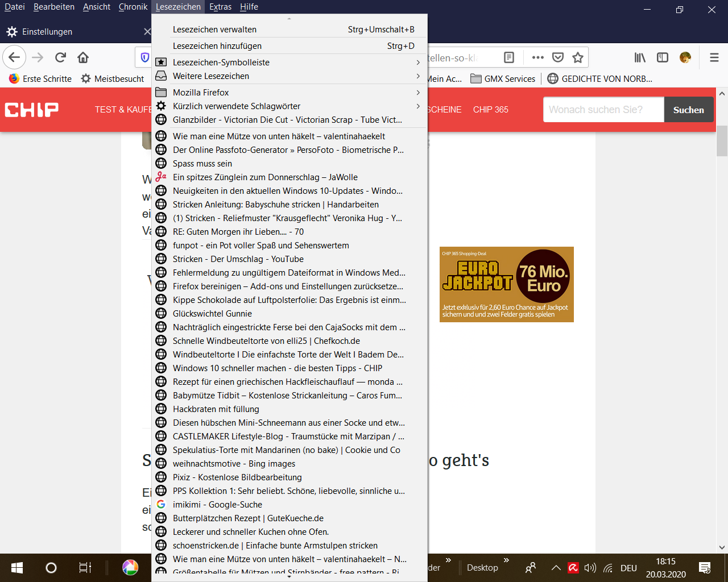This screenshot has height=582, width=728.
Task: Open bookmark Glückswichtel Gunnie
Action: (289, 314)
